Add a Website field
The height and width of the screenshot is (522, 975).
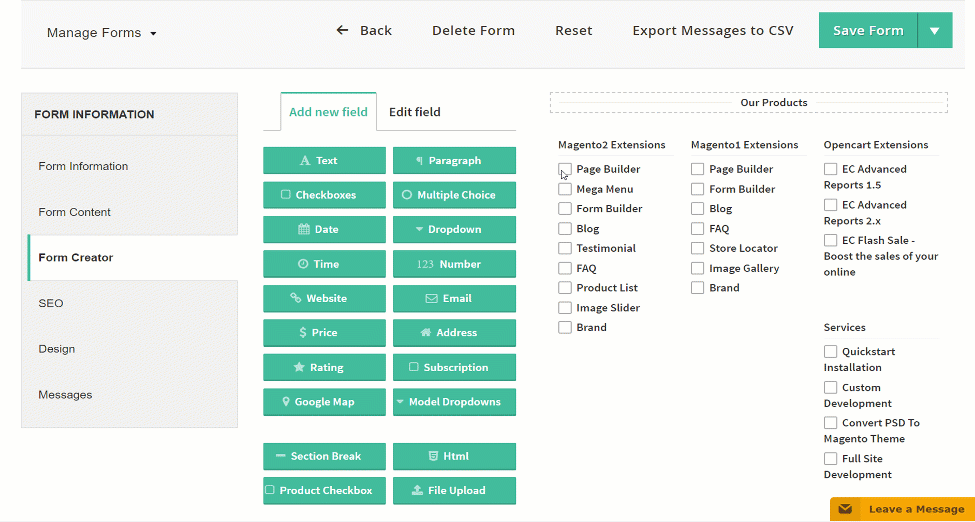pos(324,299)
